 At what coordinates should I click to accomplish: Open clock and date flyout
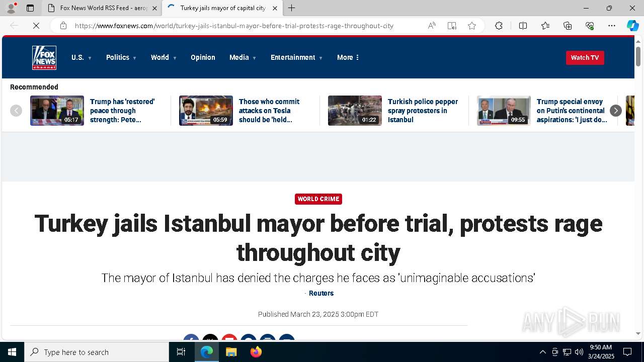(x=601, y=352)
